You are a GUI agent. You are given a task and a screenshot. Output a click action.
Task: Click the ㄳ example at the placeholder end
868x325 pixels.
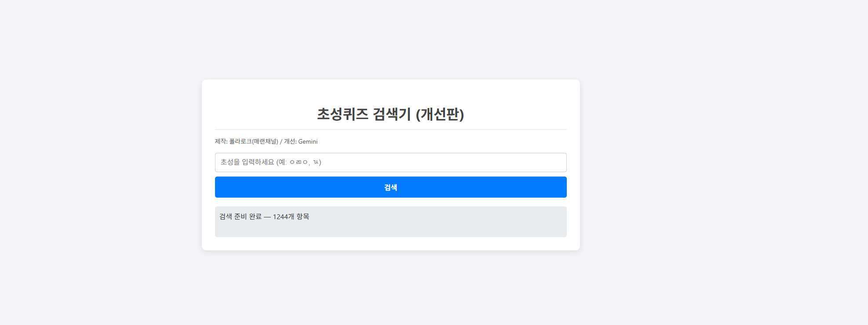[x=316, y=162]
